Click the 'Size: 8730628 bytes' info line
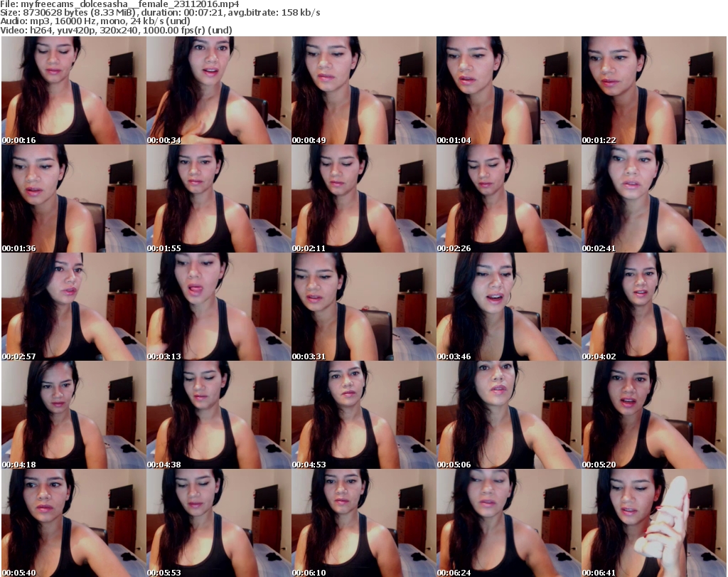The height and width of the screenshot is (577, 728). click(160, 13)
